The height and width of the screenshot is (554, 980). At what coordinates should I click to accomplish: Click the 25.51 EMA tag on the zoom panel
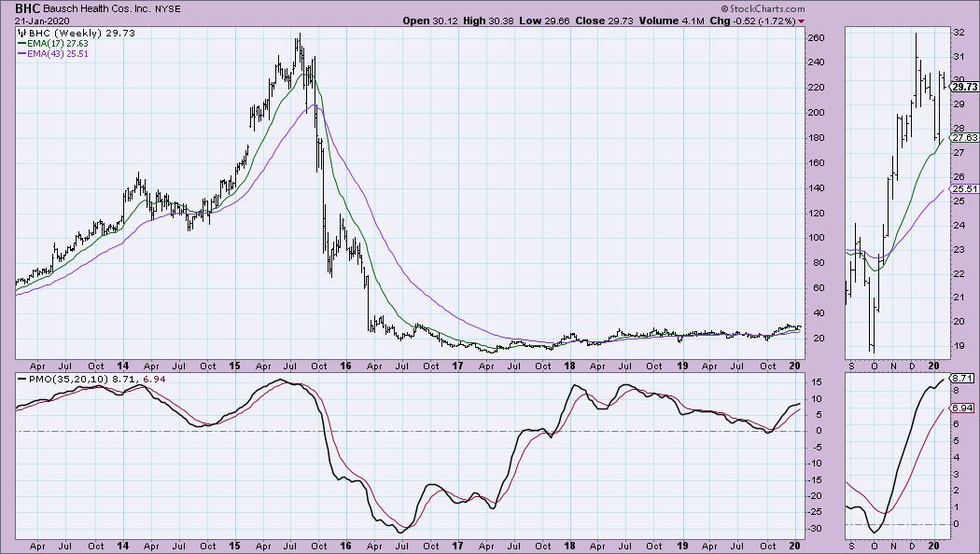click(x=964, y=188)
